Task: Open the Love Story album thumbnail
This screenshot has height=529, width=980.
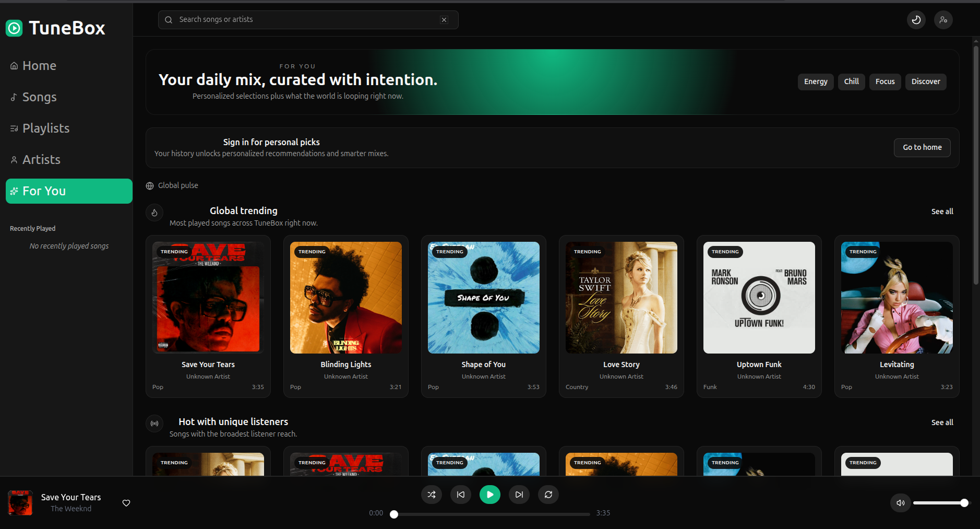Action: point(620,298)
